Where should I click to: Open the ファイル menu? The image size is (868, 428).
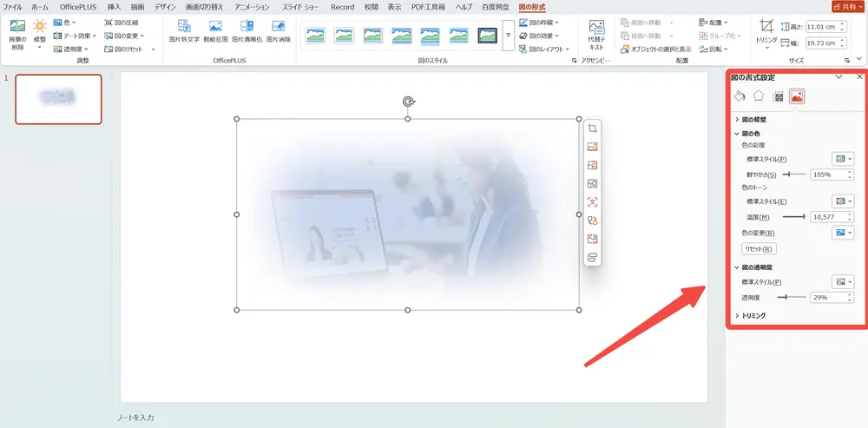(13, 7)
